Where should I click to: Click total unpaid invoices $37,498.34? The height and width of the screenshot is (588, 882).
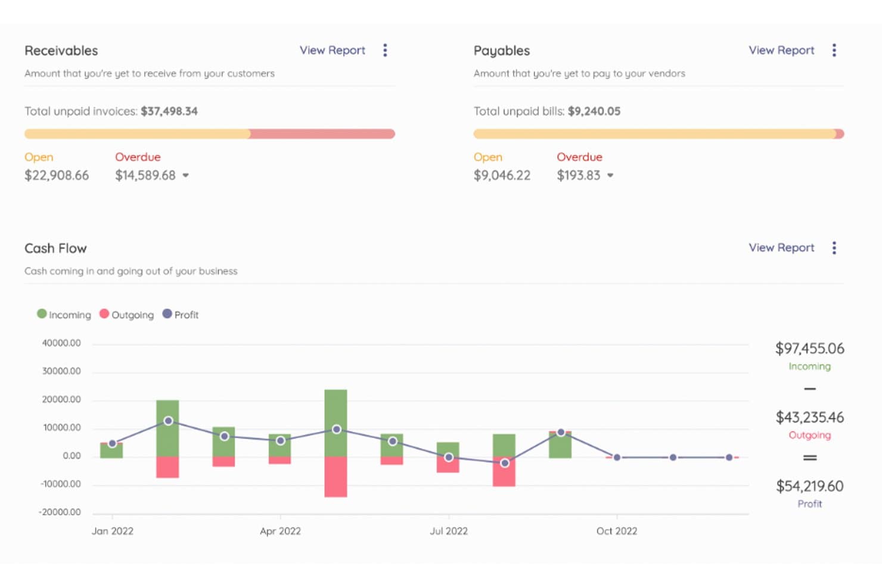point(169,111)
